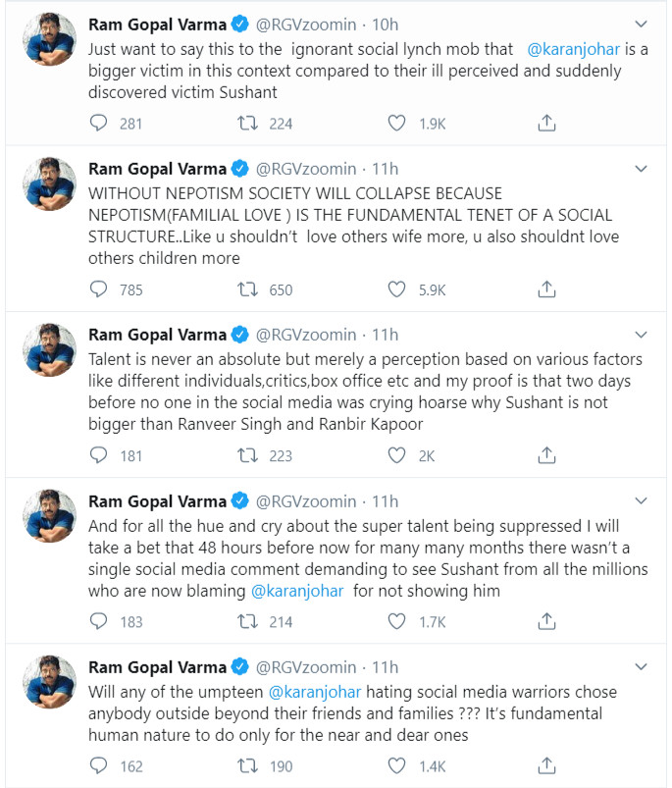Retweet the tweet showing 224 retweets

247,123
